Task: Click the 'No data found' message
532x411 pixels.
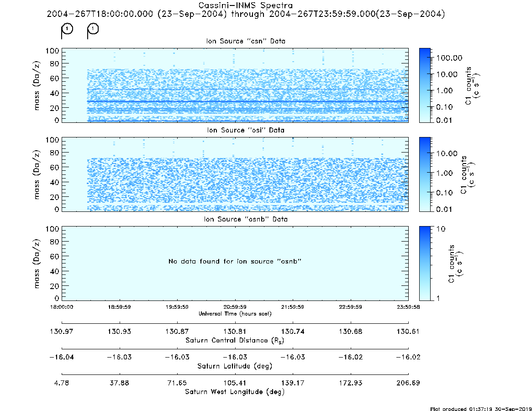Action: (x=235, y=261)
